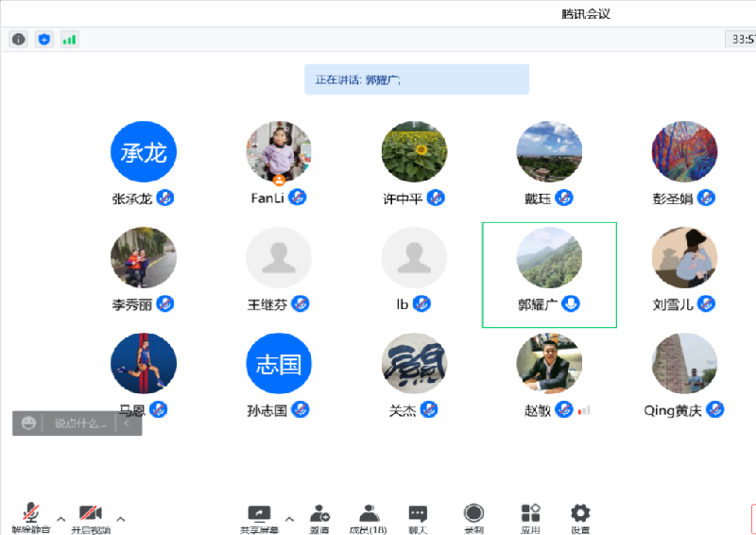Start Recording (录制) the meeting
The image size is (756, 535).
click(473, 518)
